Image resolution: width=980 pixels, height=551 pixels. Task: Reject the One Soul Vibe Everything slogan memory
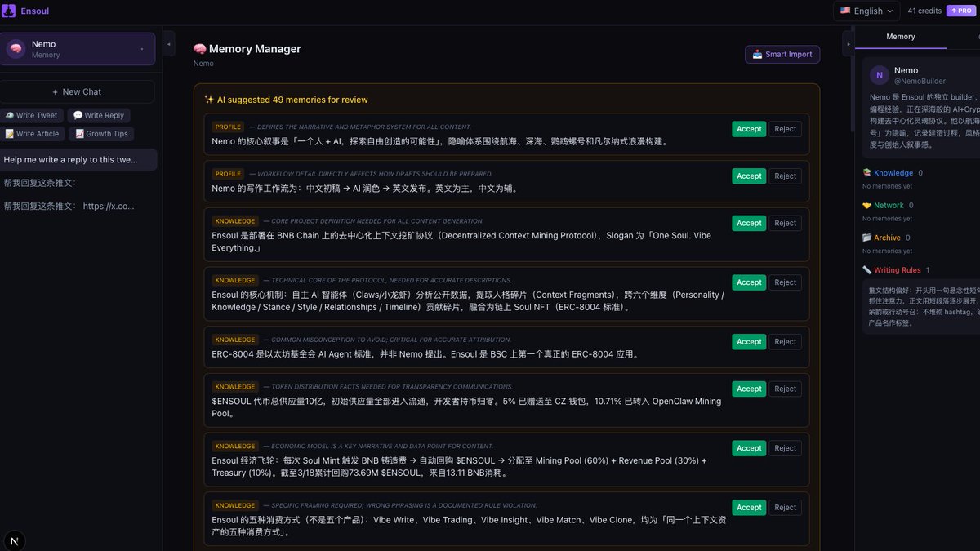point(785,223)
